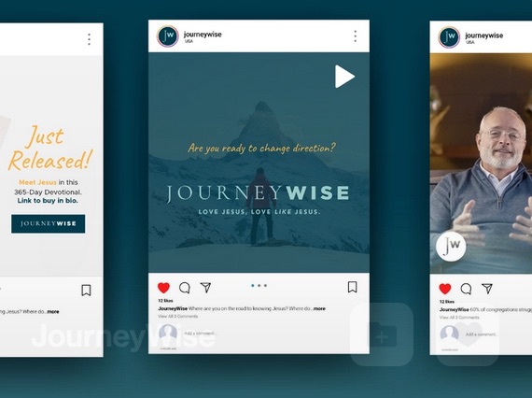The width and height of the screenshot is (532, 398).
Task: Open three-dot menu on left post
Action: pos(90,39)
